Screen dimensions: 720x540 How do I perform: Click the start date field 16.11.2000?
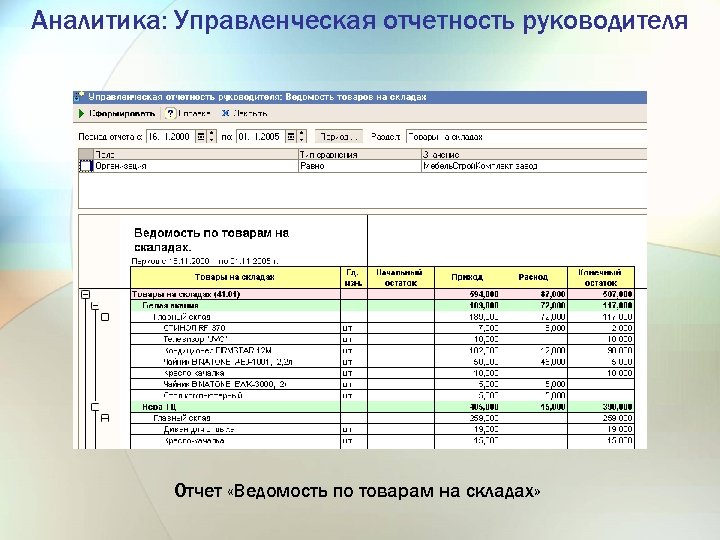point(171,136)
